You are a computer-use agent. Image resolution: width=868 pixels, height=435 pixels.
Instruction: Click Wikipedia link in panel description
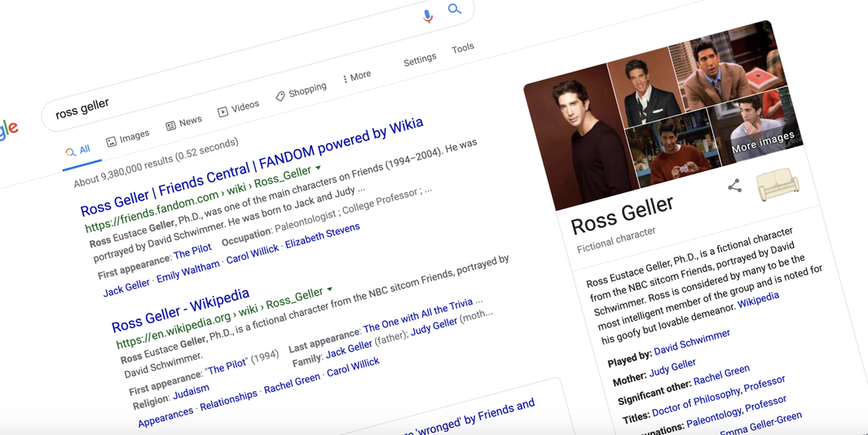tap(758, 301)
